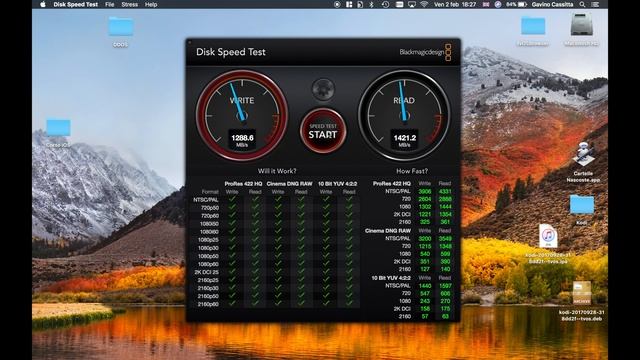Image resolution: width=640 pixels, height=360 pixels.
Task: Click the circular record icon in menu bar
Action: pyautogui.click(x=337, y=4)
